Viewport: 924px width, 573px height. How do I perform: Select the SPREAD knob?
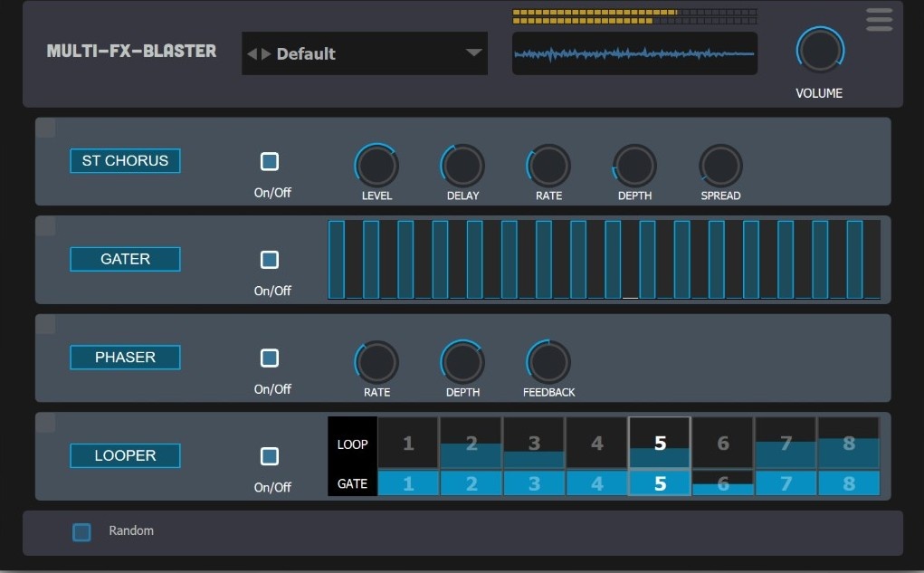pos(719,167)
